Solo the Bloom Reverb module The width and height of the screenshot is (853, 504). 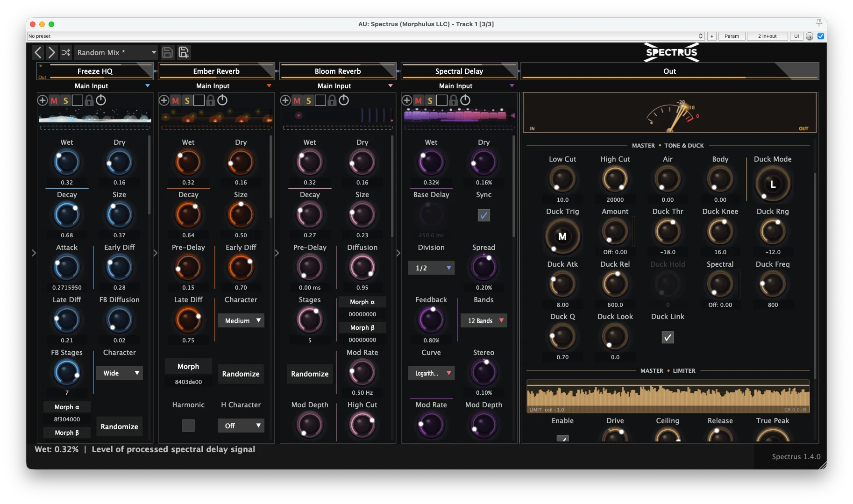point(309,100)
